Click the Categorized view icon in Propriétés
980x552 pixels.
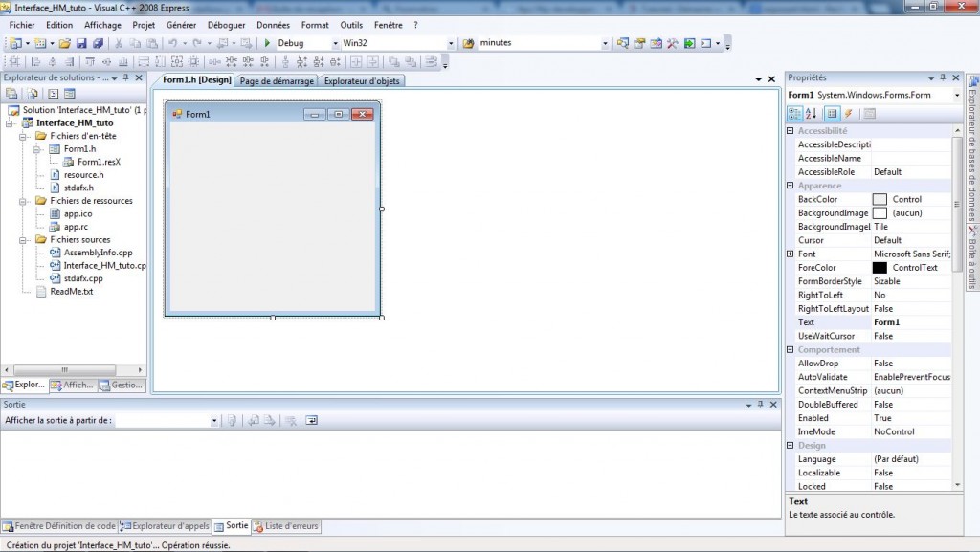pyautogui.click(x=794, y=114)
